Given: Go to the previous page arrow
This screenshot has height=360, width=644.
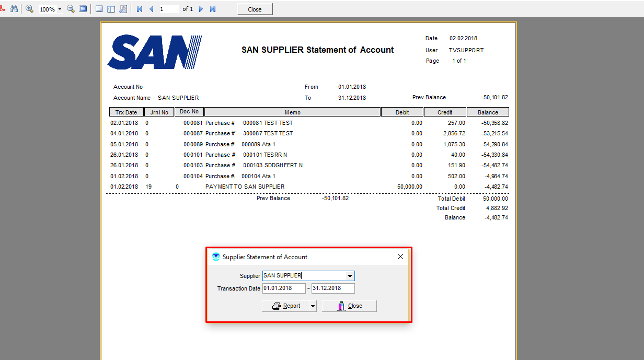Looking at the screenshot, I should [x=152, y=9].
